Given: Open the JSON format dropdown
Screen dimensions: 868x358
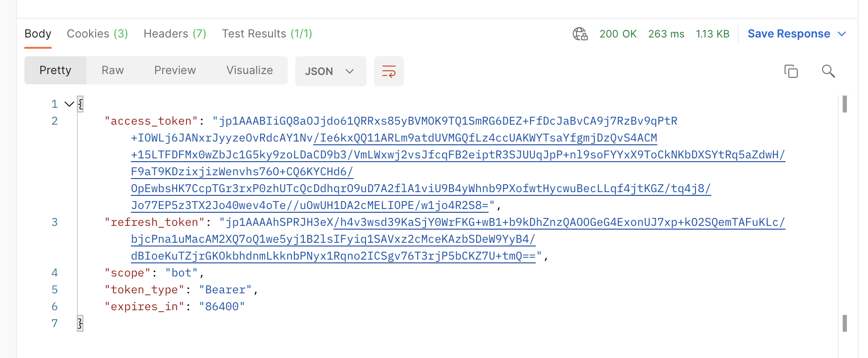Looking at the screenshot, I should [330, 71].
